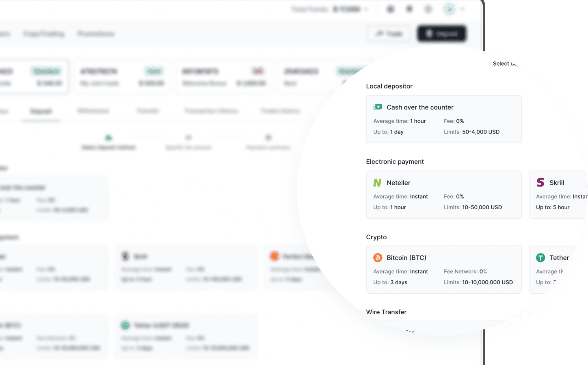Open the Transaction History tab
The image size is (588, 365).
[x=211, y=111]
